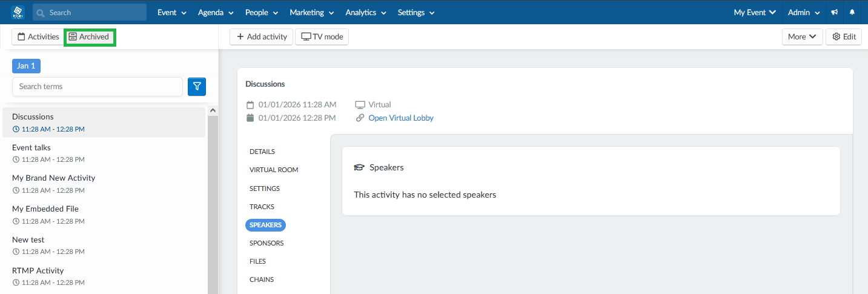Image resolution: width=868 pixels, height=294 pixels.
Task: Select the SPEAKERS section
Action: [265, 225]
